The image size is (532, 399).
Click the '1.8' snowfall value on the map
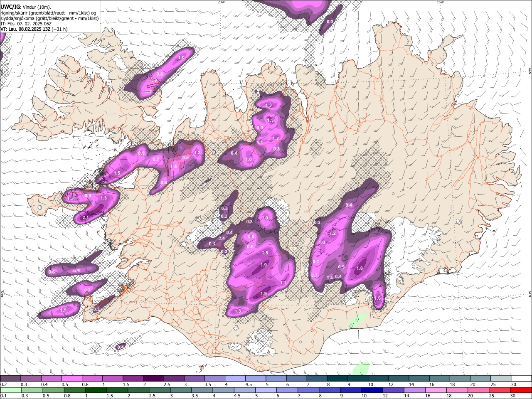pos(360,268)
